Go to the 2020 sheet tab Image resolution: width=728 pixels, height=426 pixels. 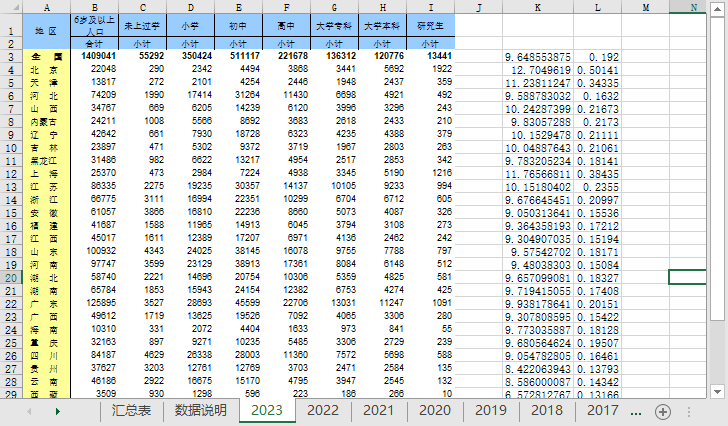435,411
